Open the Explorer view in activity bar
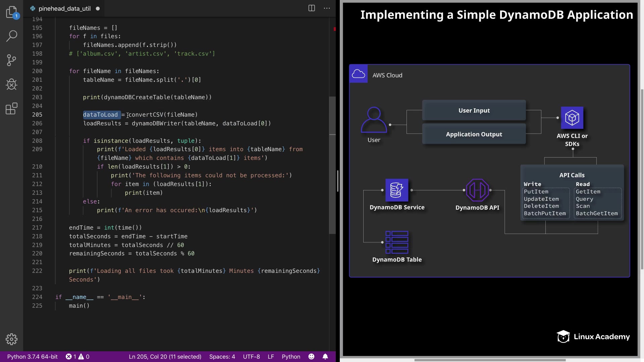The image size is (644, 362). 11,12
